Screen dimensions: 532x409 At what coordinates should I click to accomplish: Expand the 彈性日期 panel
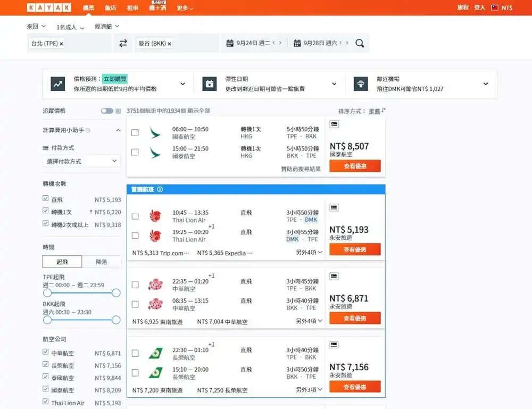click(x=334, y=84)
